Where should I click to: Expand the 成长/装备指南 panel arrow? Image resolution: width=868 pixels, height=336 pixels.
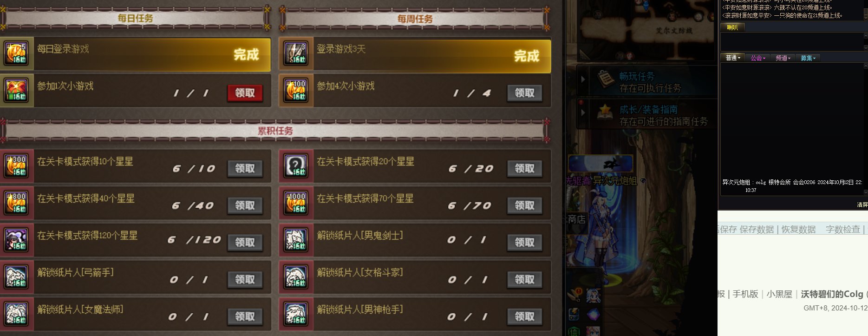pos(583,113)
